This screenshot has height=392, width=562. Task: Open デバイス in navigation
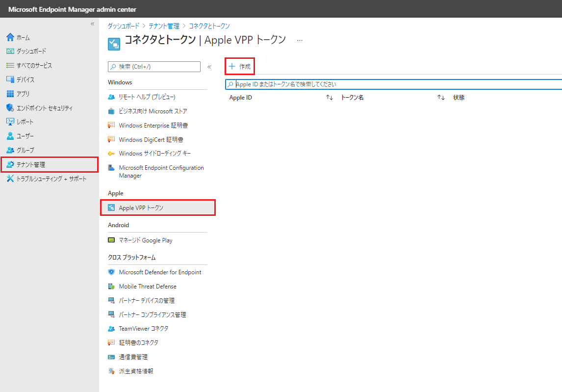[26, 79]
